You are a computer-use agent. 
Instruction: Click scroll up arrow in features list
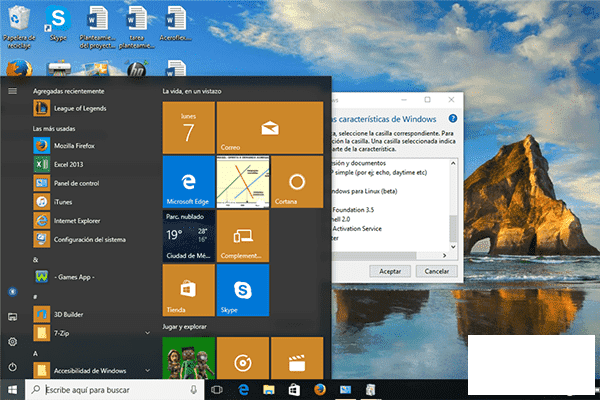[453, 163]
